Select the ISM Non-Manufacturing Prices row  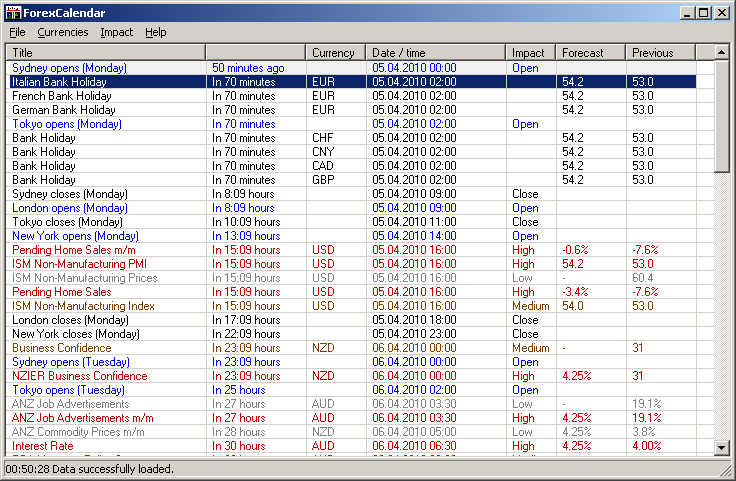pos(351,278)
